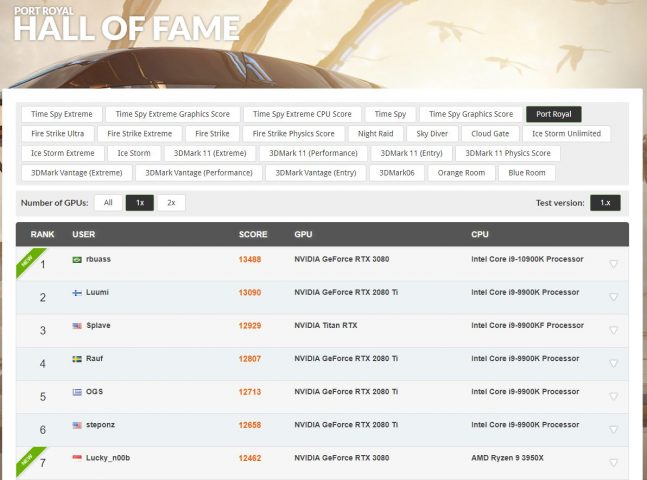Open 3DMark Vantage (Entry) tab
647x480 pixels.
(x=316, y=173)
